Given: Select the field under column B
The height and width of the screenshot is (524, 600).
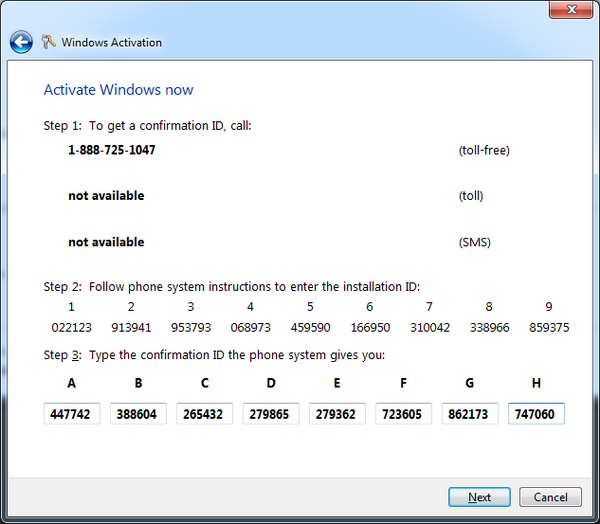Looking at the screenshot, I should coord(138,414).
